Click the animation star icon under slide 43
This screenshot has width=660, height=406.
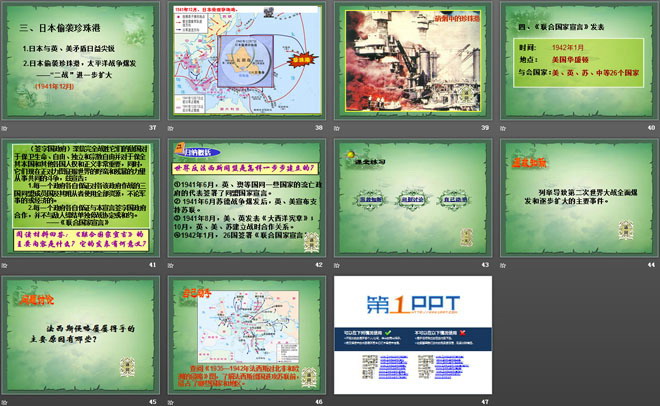(x=337, y=265)
